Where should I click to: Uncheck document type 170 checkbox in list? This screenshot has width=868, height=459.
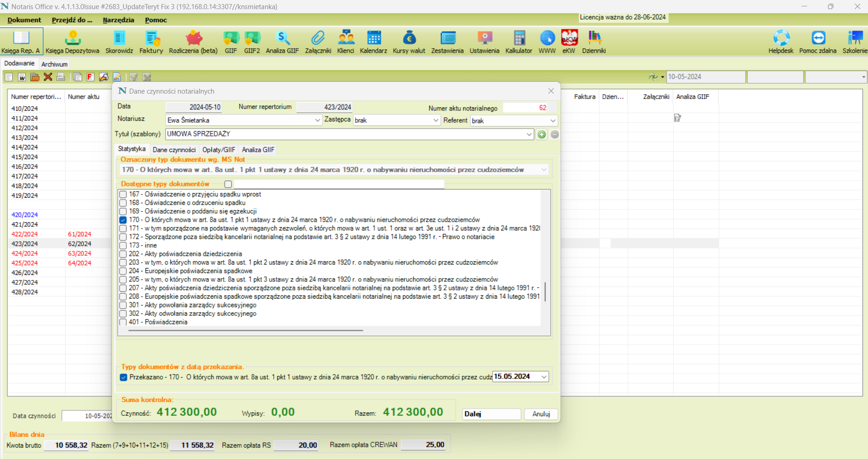123,220
